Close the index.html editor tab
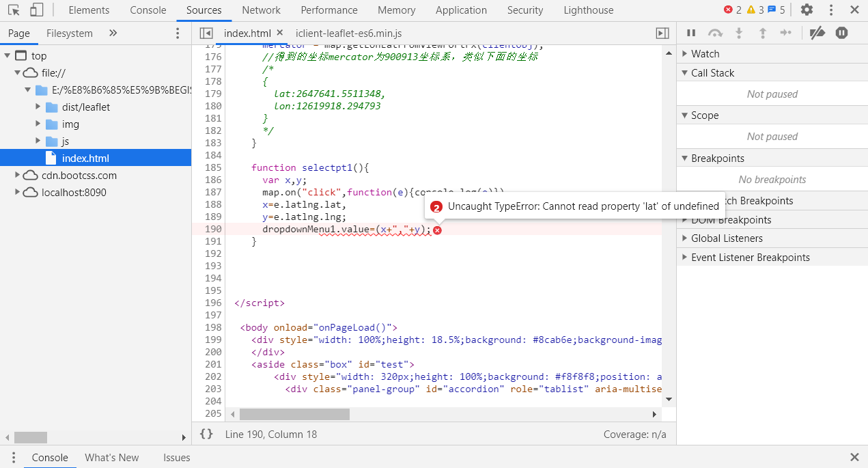 click(x=279, y=33)
